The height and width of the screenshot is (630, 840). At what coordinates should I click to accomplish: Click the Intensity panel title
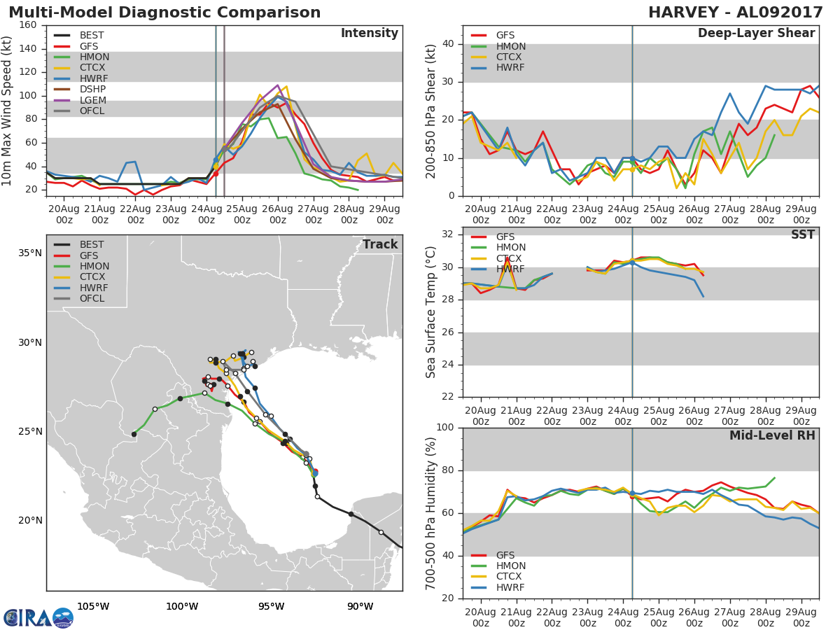[x=370, y=34]
